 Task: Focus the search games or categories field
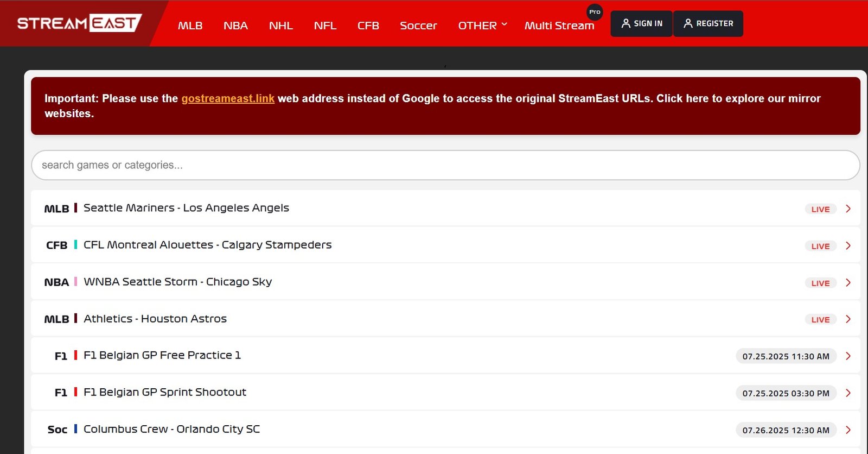pyautogui.click(x=445, y=165)
